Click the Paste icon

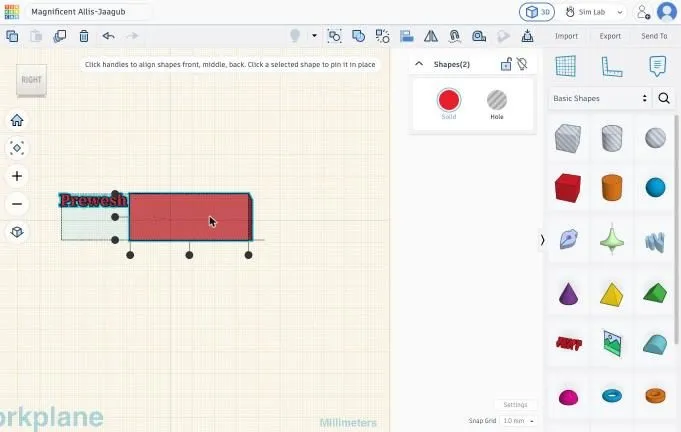click(x=36, y=36)
